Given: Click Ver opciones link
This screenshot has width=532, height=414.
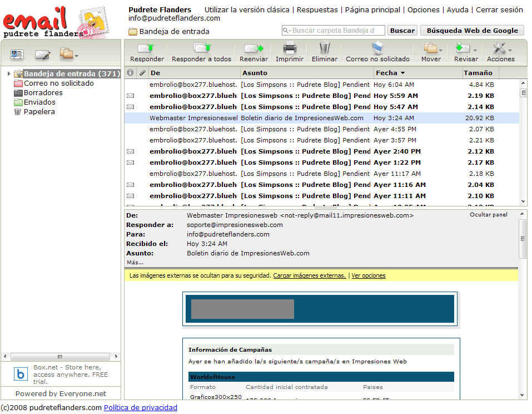Looking at the screenshot, I should [x=369, y=276].
